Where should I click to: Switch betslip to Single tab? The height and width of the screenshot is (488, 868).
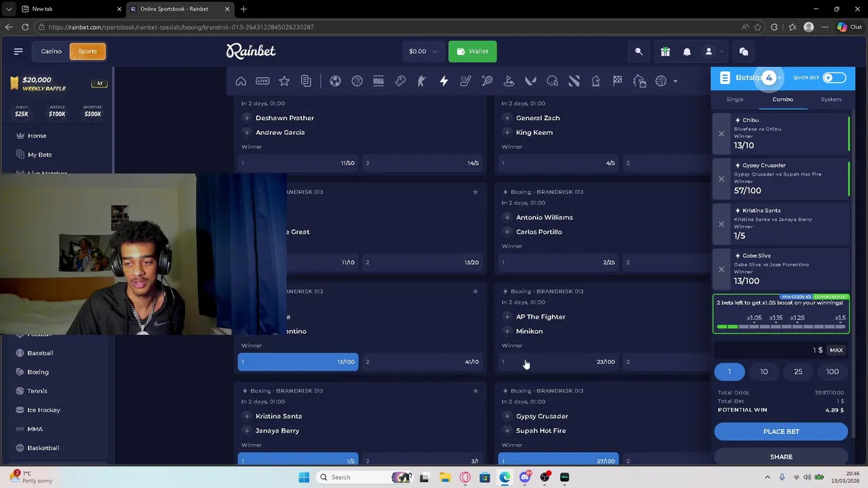pyautogui.click(x=735, y=100)
